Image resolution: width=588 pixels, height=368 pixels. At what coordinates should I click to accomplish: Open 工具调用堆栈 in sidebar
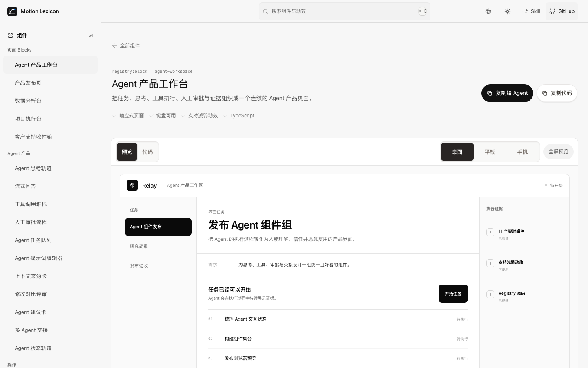(50, 204)
